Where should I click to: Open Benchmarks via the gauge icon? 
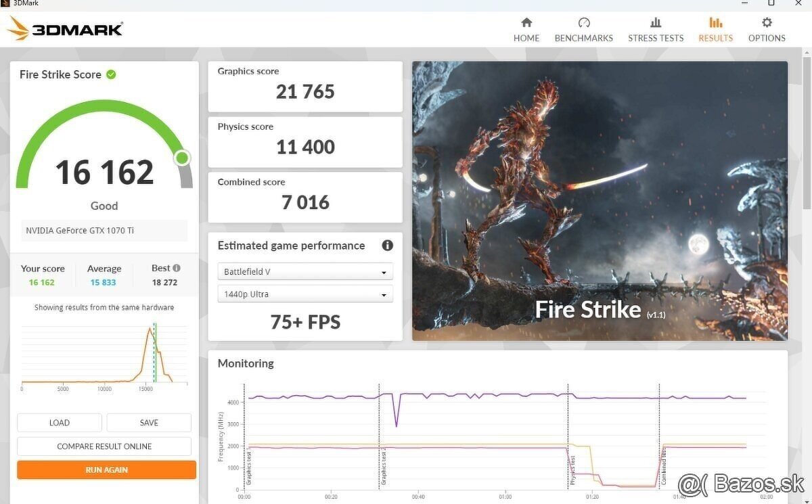584,22
